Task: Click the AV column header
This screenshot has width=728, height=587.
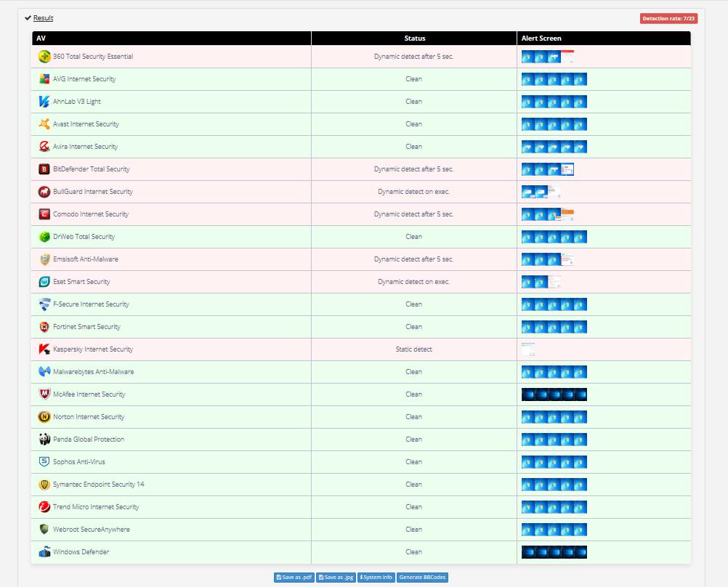Action: tap(171, 38)
